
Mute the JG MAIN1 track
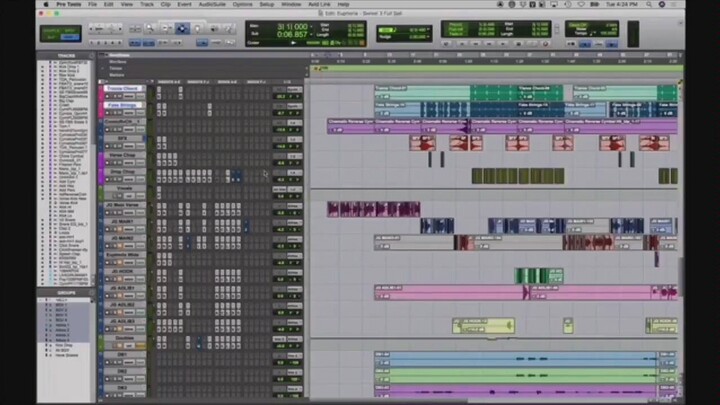tap(118, 229)
